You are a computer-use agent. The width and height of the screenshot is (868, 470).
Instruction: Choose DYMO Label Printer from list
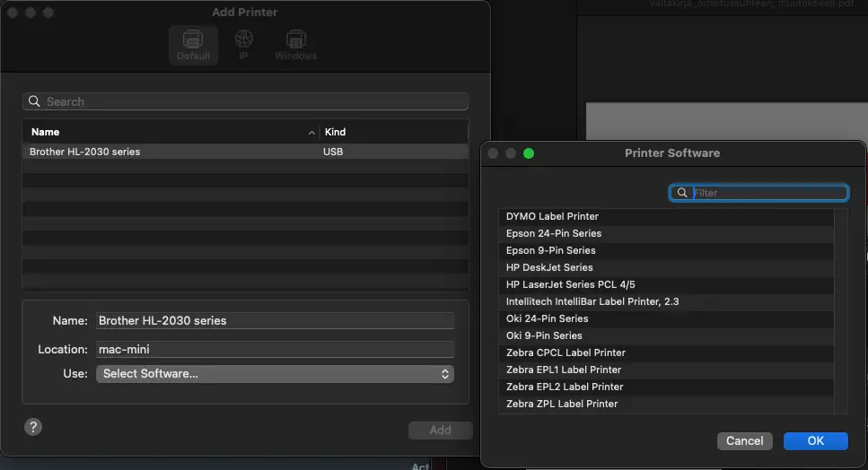pos(552,216)
